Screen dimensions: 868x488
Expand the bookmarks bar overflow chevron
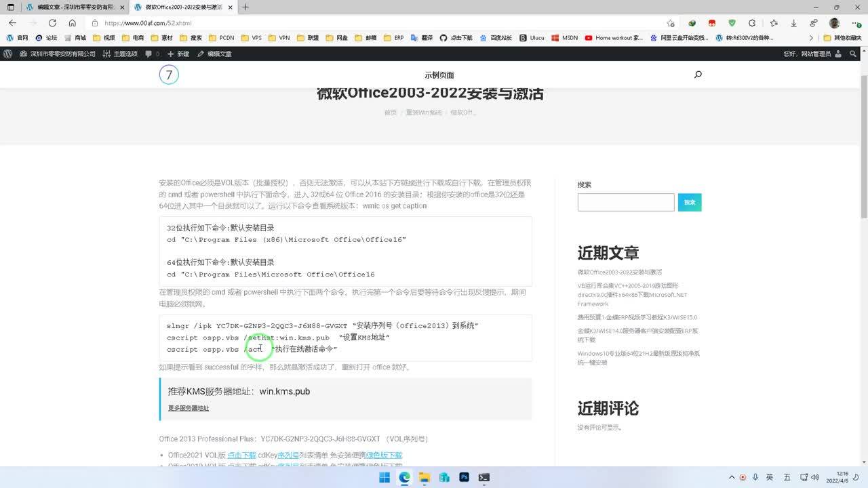[811, 38]
